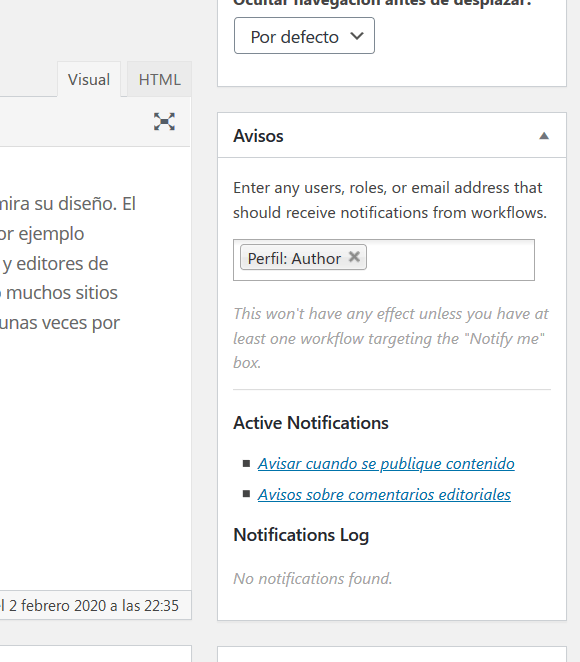
Task: Click the editor toolbar empty area
Action: point(76,122)
